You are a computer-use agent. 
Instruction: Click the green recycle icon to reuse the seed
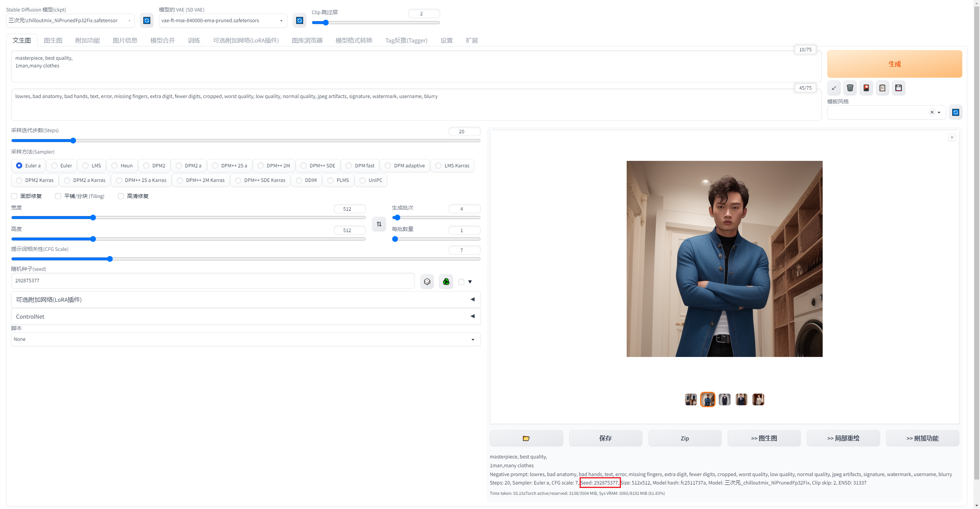coord(446,282)
